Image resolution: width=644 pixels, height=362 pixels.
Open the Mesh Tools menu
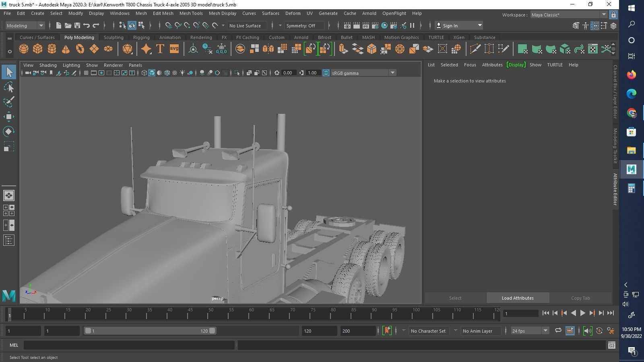click(x=191, y=13)
